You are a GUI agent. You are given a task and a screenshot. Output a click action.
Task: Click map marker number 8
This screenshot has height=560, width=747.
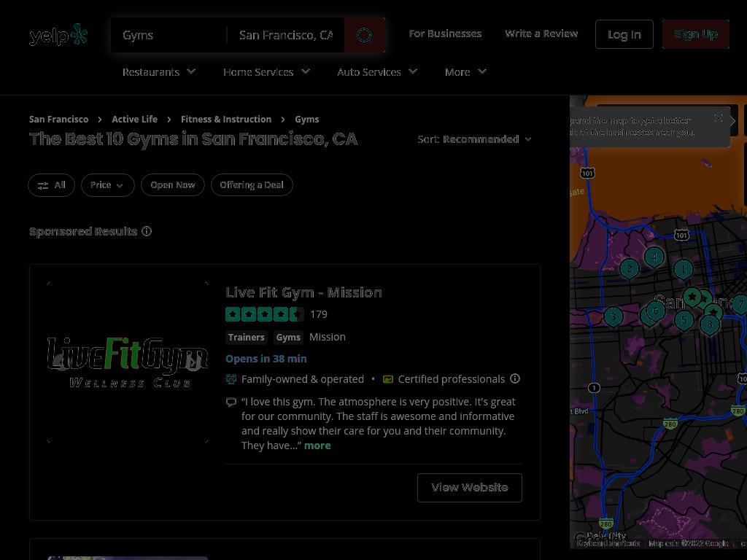point(709,325)
